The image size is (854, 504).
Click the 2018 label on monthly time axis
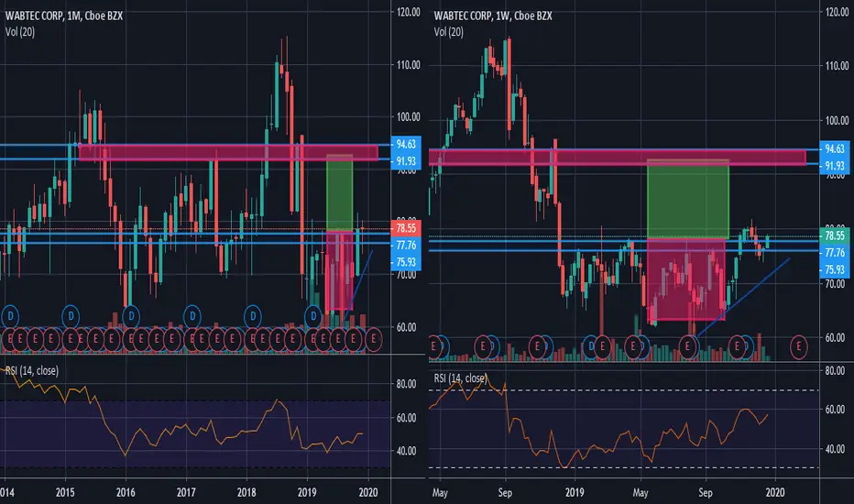(x=246, y=493)
